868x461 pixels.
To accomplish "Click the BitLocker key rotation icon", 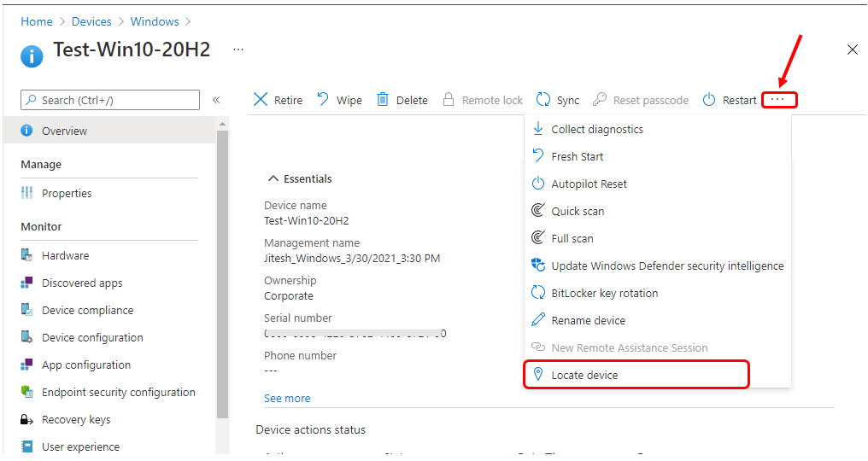I will click(x=538, y=292).
